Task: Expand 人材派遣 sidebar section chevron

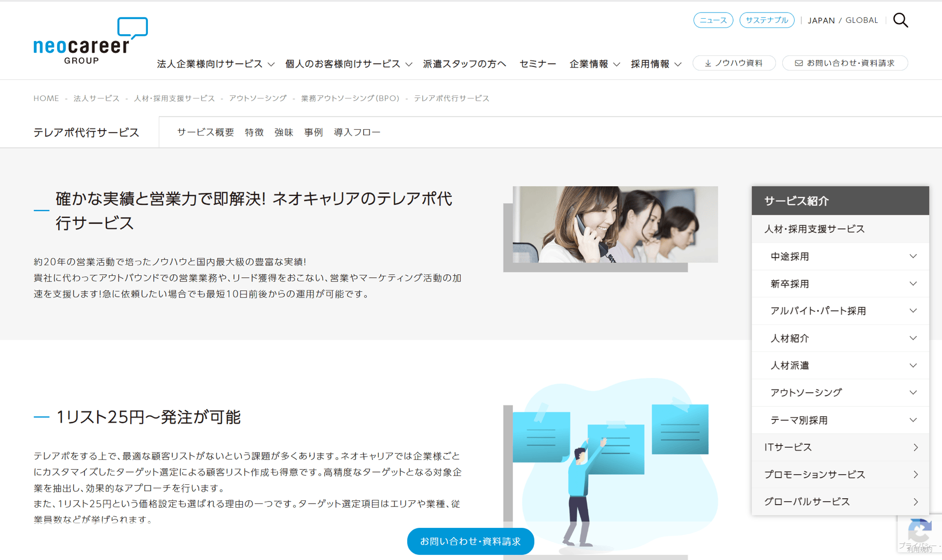Action: (913, 366)
